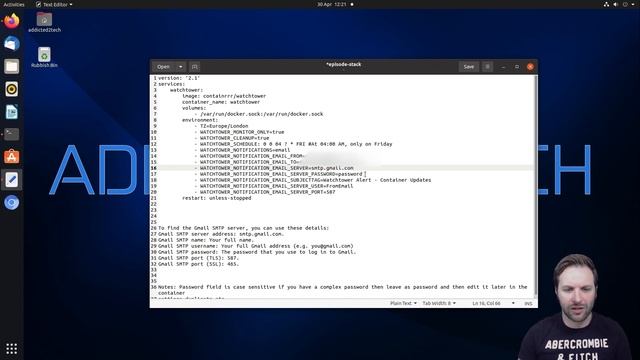The image size is (640, 360).
Task: Click line "version: '2.1'"
Action: 179,78
